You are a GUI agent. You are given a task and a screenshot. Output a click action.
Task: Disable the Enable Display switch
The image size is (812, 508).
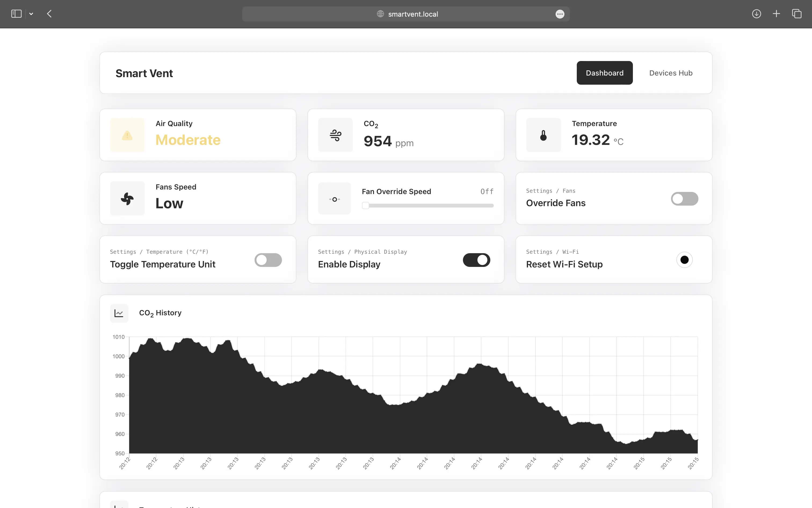476,260
